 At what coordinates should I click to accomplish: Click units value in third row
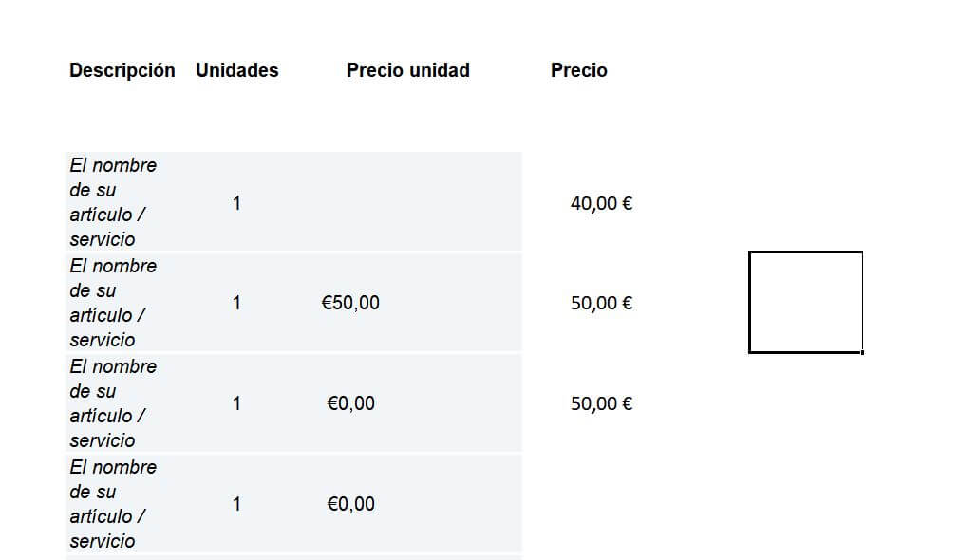(x=236, y=403)
